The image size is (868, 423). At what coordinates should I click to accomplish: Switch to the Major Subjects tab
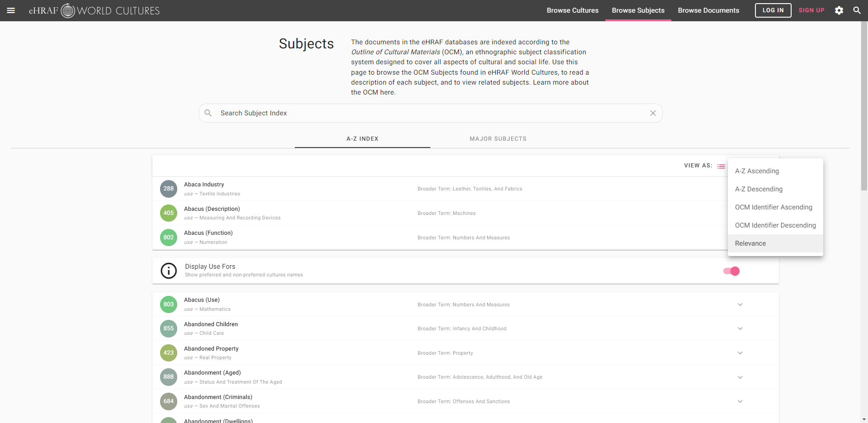click(x=498, y=139)
